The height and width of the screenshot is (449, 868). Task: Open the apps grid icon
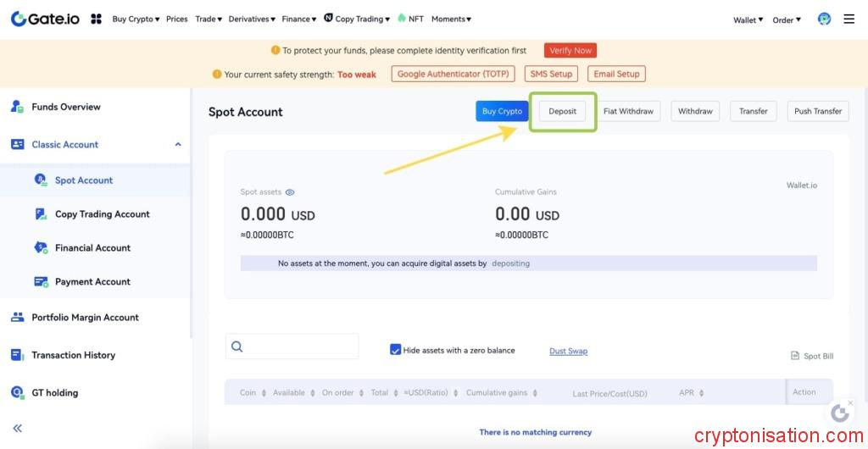click(x=96, y=19)
